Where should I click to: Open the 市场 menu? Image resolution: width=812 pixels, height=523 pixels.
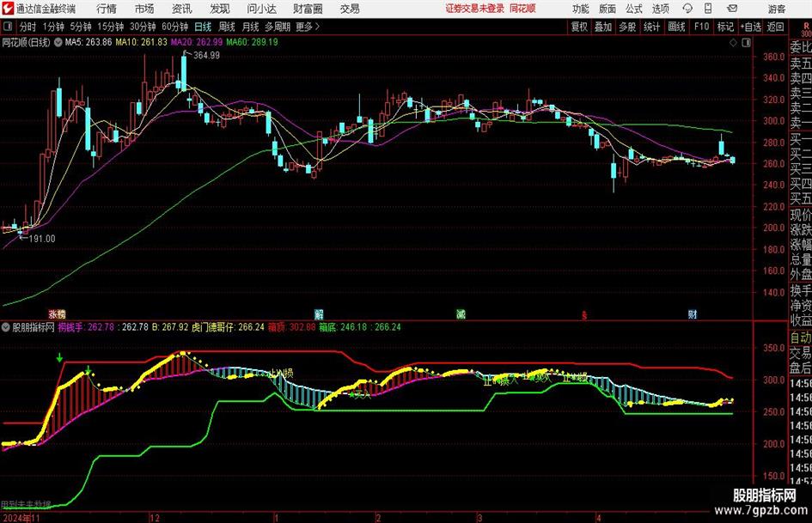click(144, 9)
